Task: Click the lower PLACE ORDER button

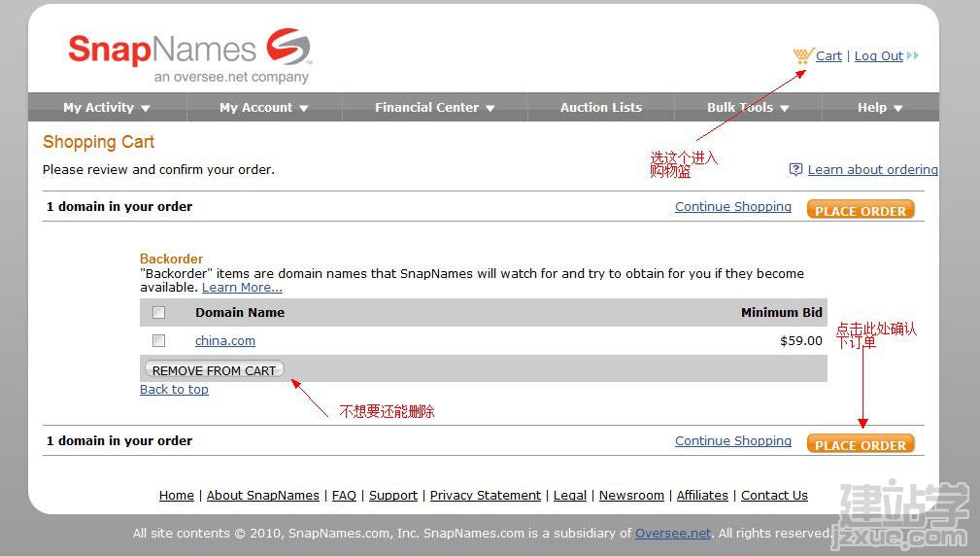Action: 861,444
